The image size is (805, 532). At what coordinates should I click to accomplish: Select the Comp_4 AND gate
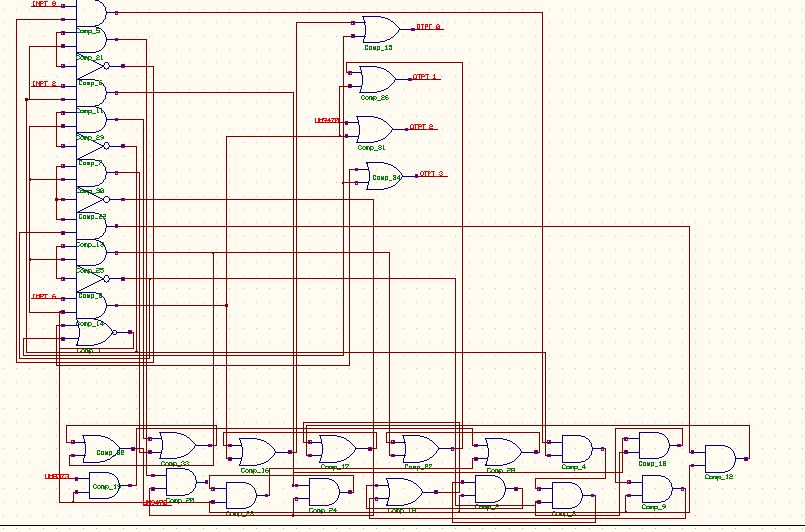[x=577, y=449]
